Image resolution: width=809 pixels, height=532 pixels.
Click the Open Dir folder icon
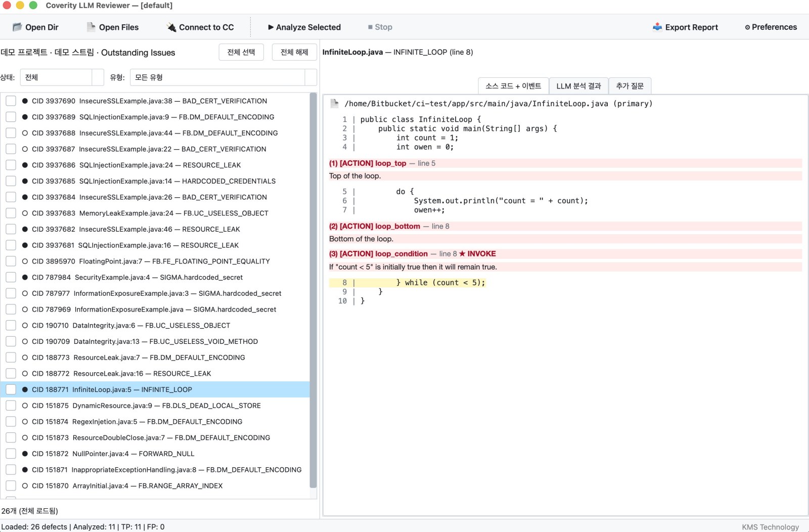tap(17, 27)
